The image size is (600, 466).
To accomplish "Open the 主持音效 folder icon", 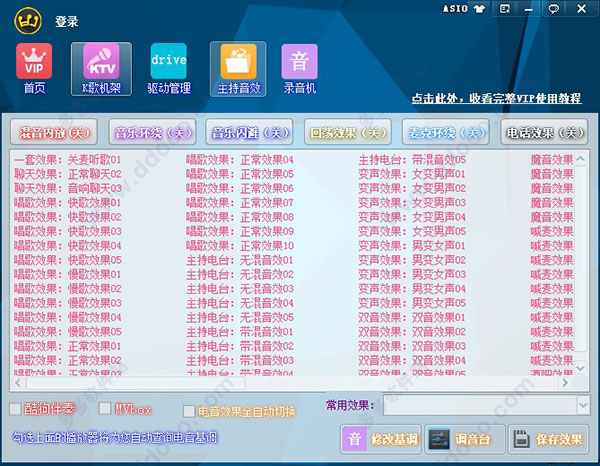I will [x=238, y=69].
